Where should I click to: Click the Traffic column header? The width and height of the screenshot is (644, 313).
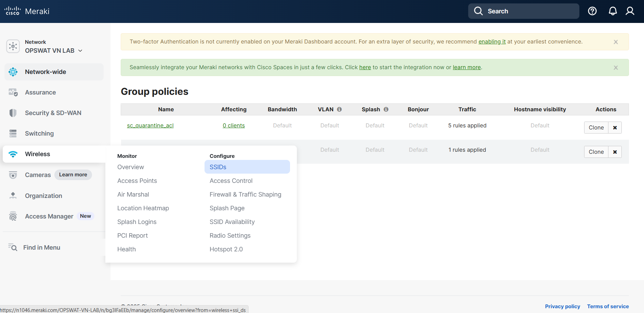pos(467,109)
